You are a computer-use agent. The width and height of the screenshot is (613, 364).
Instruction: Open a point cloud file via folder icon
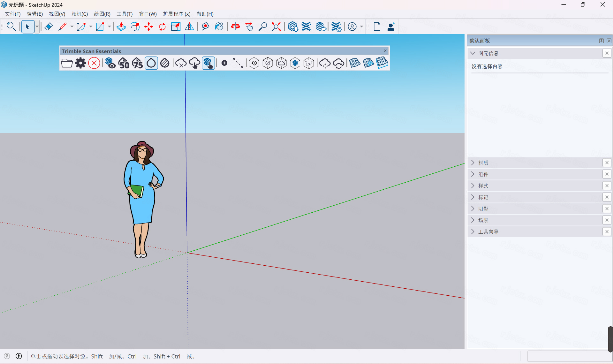pyautogui.click(x=67, y=63)
